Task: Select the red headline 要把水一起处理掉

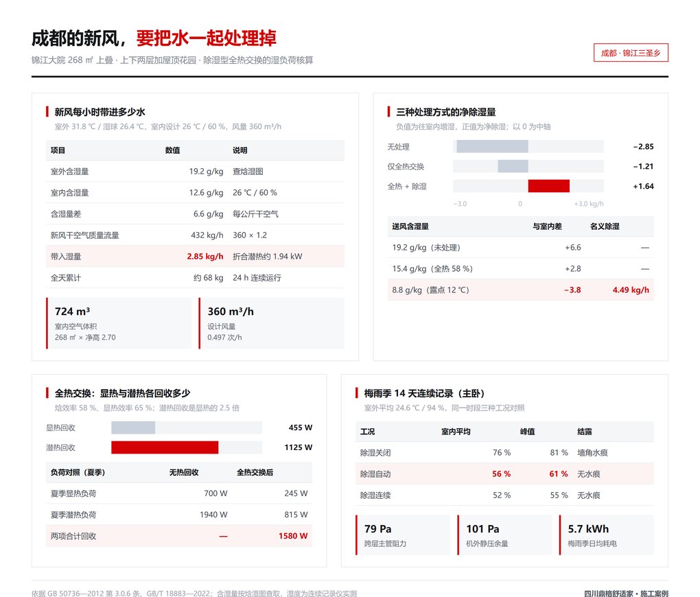Action: click(x=207, y=38)
